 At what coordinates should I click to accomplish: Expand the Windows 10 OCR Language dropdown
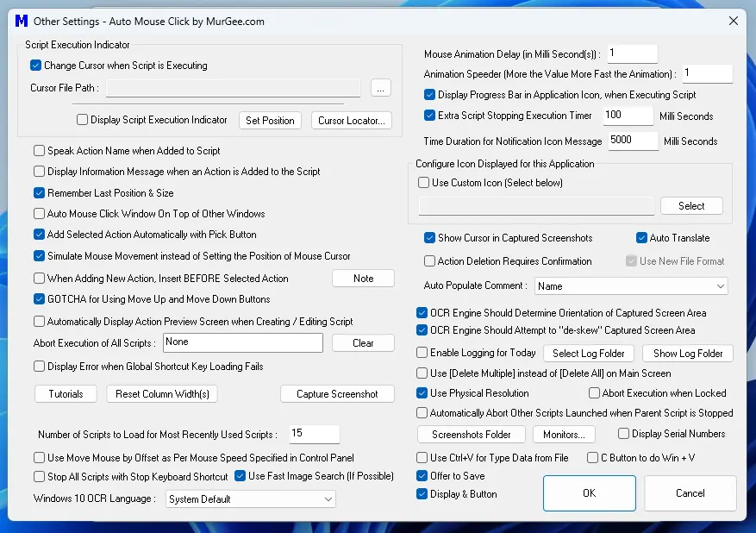click(250, 499)
